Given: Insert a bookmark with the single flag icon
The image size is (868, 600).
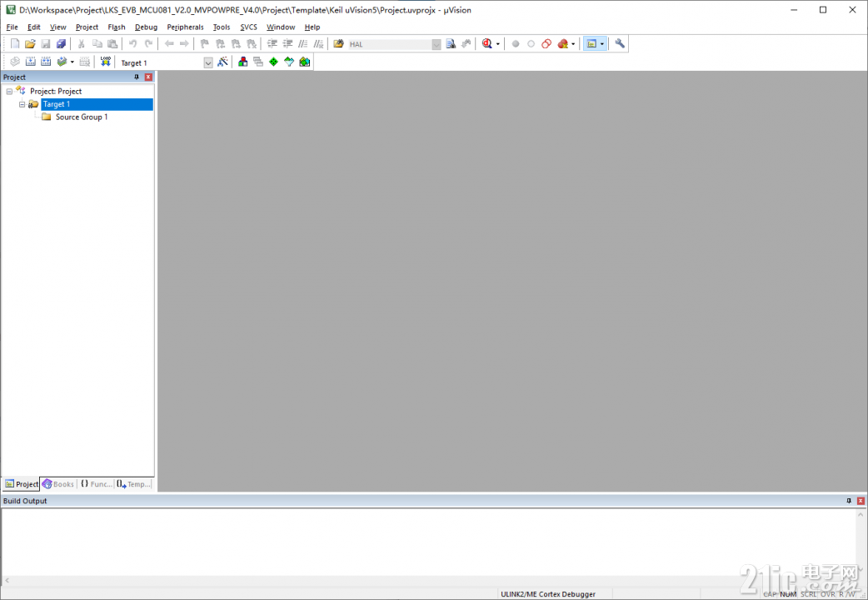Looking at the screenshot, I should [x=205, y=44].
